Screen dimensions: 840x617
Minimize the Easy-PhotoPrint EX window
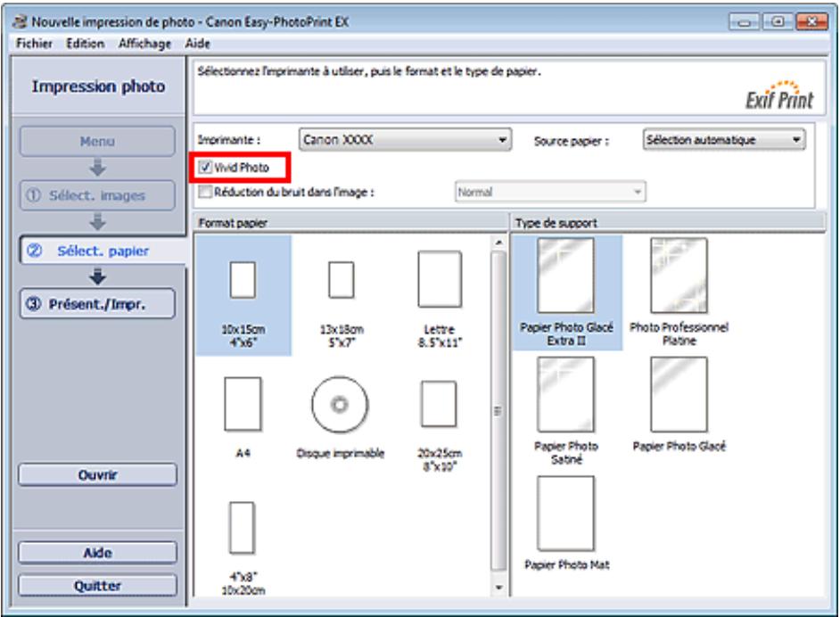744,22
